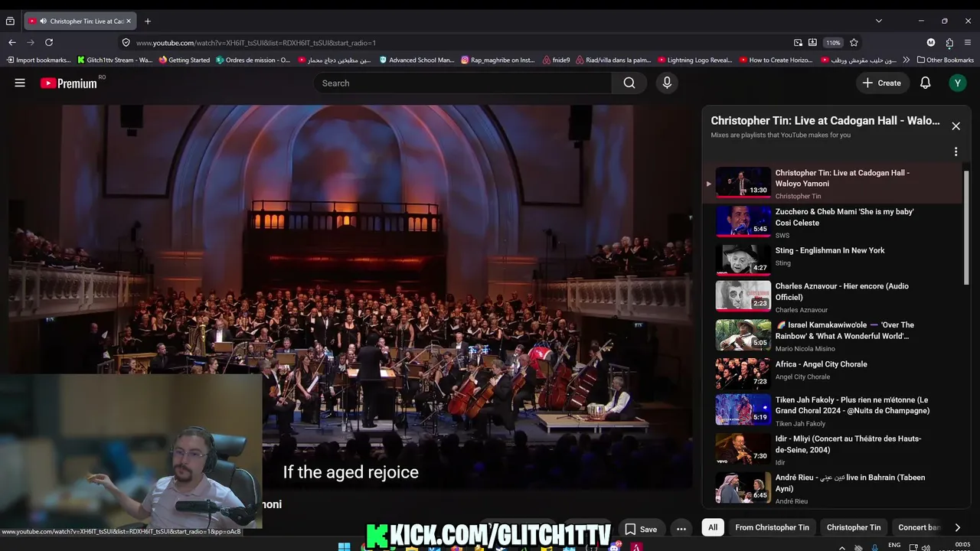Open Tiken Jah Fakoly playlist title

point(852,405)
